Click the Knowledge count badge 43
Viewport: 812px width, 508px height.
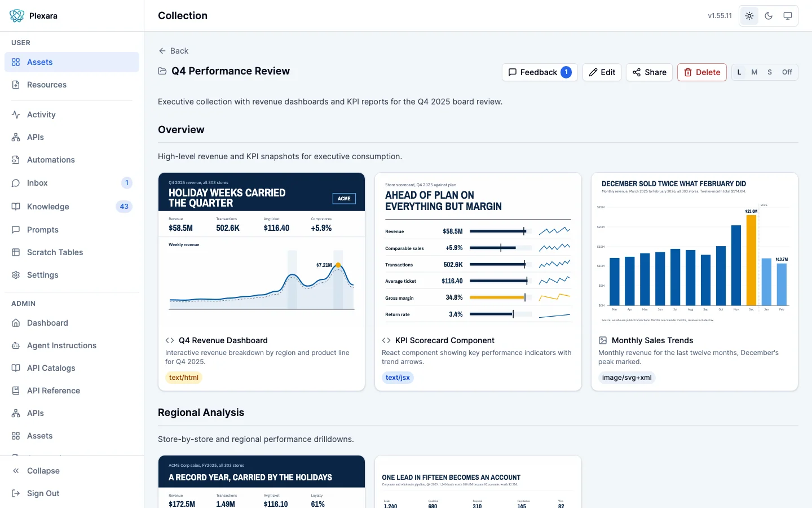(124, 207)
